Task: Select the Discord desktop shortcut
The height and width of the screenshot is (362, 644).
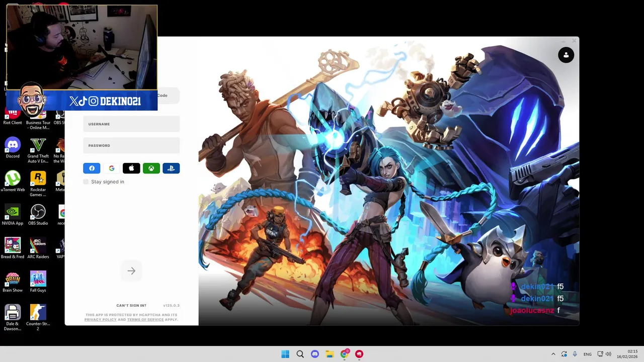Action: pyautogui.click(x=13, y=148)
